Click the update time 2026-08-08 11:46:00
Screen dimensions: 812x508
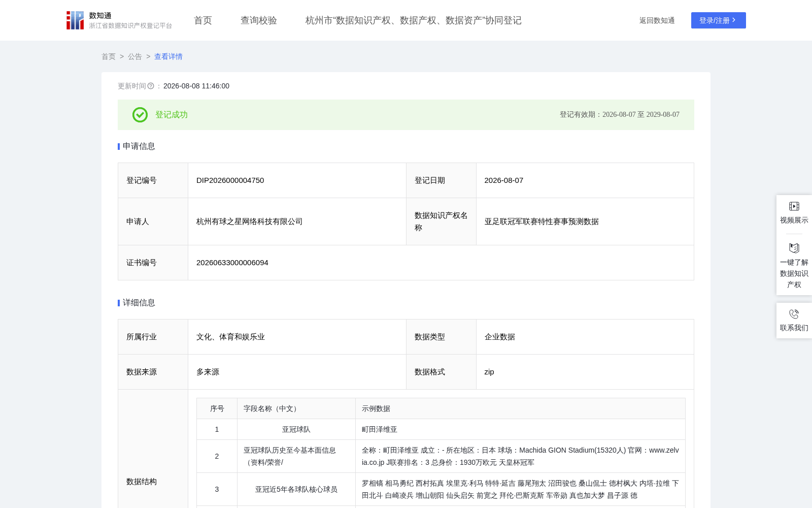[196, 86]
